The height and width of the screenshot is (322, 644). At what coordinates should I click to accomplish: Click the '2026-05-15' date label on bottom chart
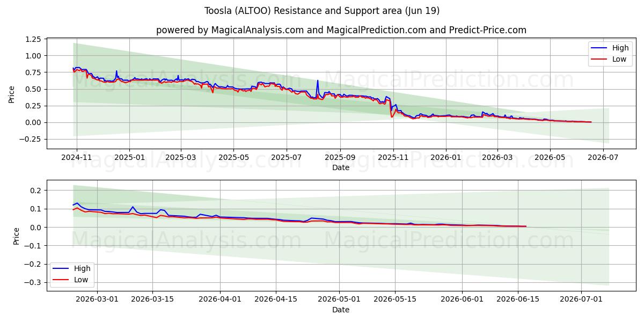pos(394,299)
